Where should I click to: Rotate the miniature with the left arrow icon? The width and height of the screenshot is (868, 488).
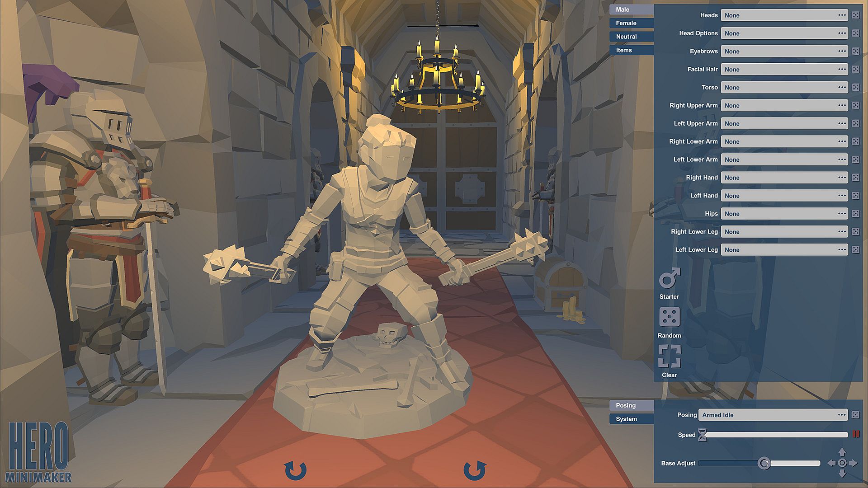coord(295,470)
